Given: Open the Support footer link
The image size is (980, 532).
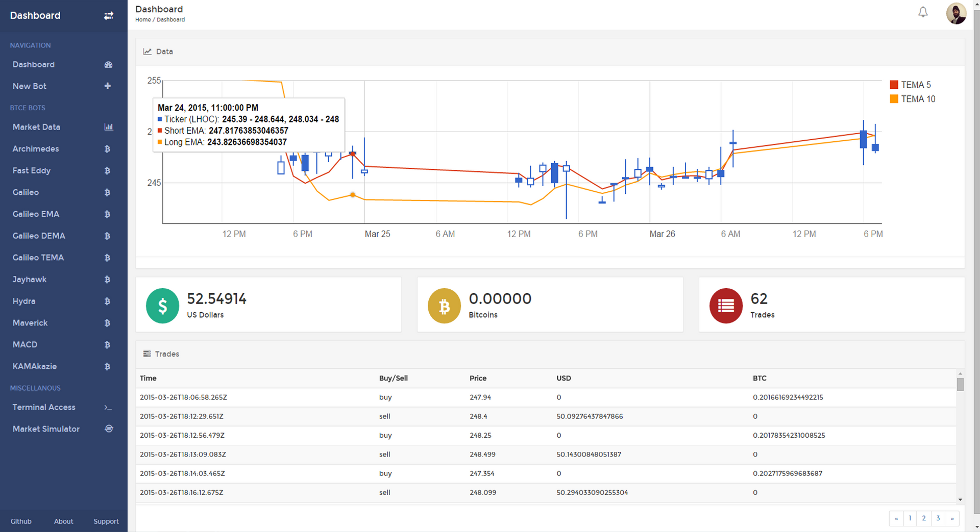Looking at the screenshot, I should pos(106,521).
